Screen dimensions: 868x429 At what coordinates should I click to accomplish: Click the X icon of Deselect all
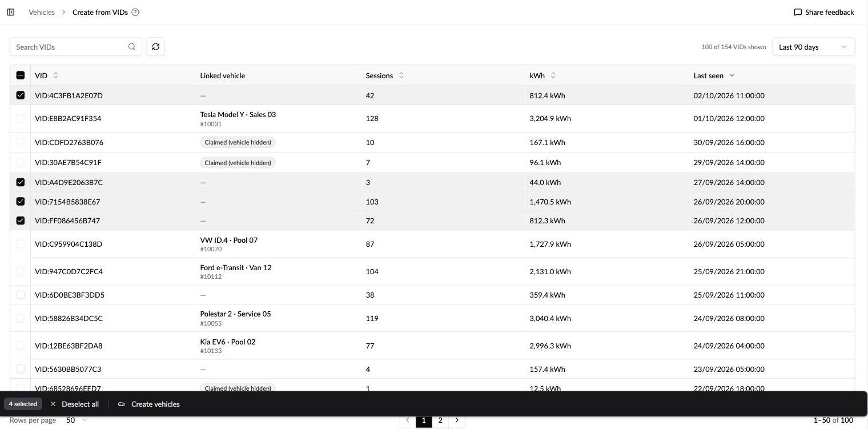pos(53,404)
